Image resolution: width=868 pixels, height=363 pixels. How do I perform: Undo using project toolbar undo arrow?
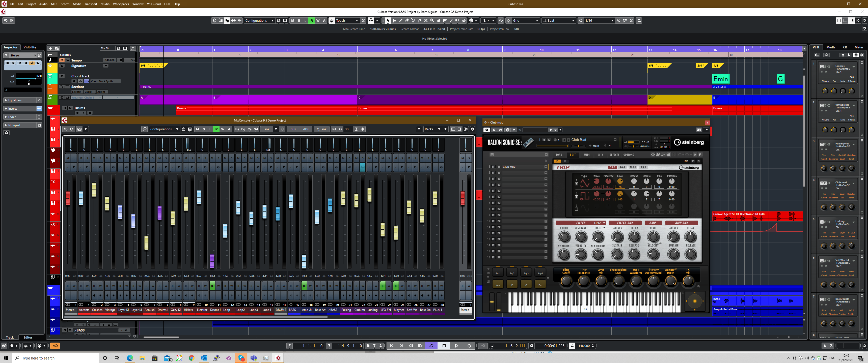[6, 20]
